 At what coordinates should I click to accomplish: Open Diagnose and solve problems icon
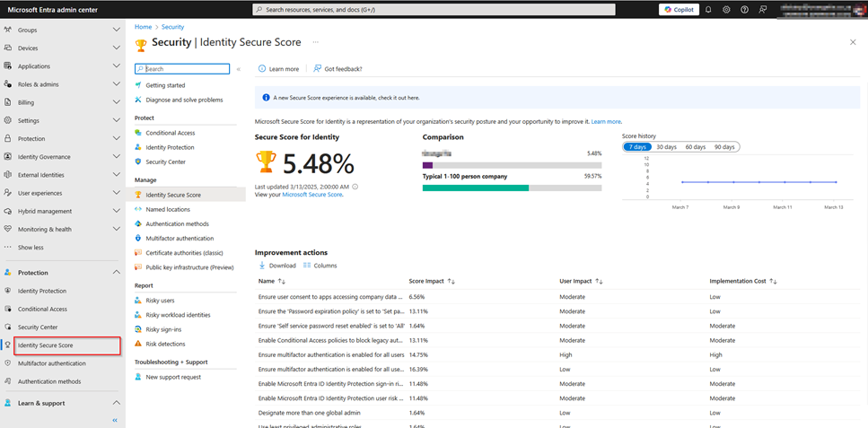138,100
